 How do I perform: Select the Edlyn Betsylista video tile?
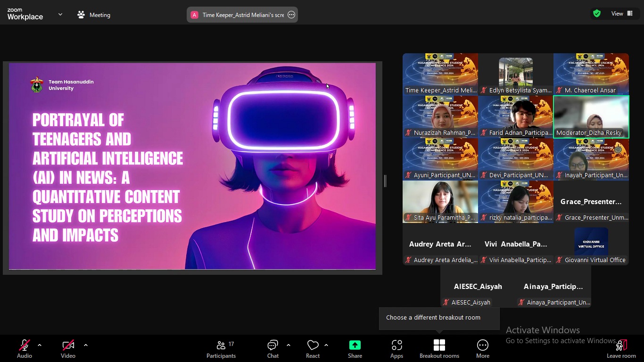(516, 74)
